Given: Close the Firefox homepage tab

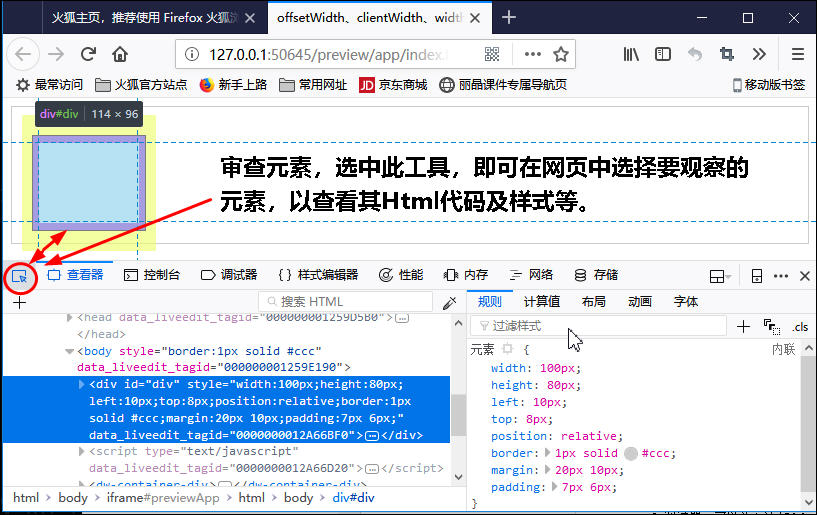Looking at the screenshot, I should [250, 18].
